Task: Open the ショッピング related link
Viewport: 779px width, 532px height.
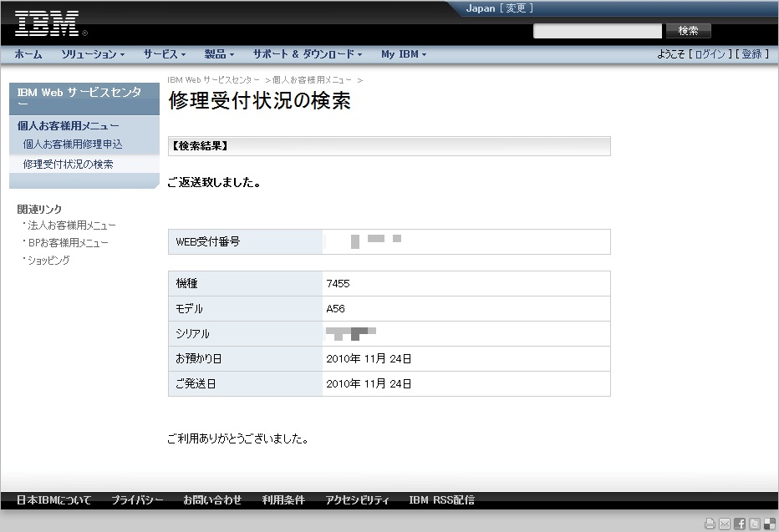Action: [x=48, y=260]
